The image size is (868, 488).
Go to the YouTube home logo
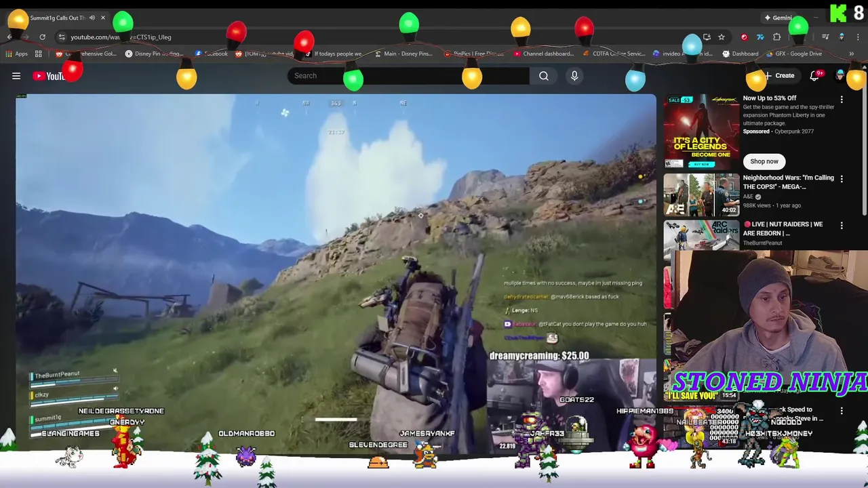pyautogui.click(x=52, y=76)
